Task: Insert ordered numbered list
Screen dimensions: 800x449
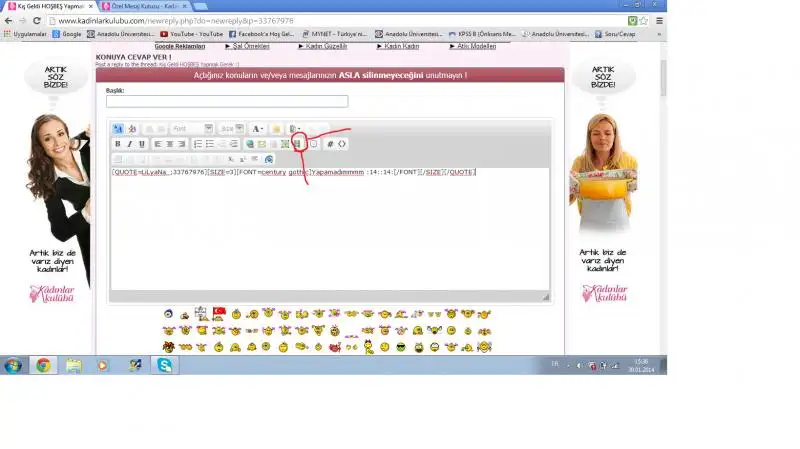Action: (x=198, y=144)
